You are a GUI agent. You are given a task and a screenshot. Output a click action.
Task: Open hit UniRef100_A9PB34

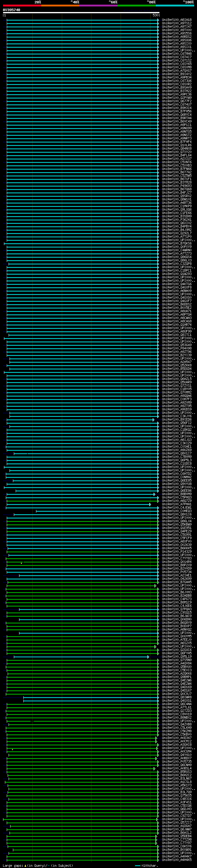(177, 78)
